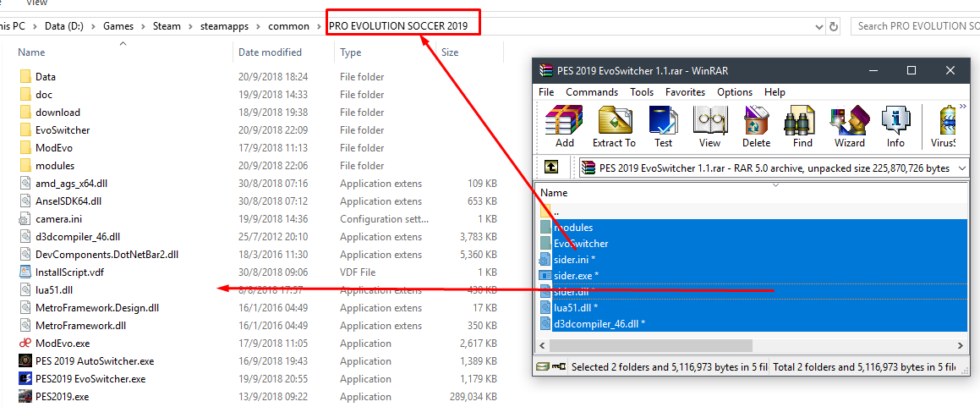This screenshot has height=407, width=980.
Task: Click the Test archive toolbar icon
Action: [663, 126]
